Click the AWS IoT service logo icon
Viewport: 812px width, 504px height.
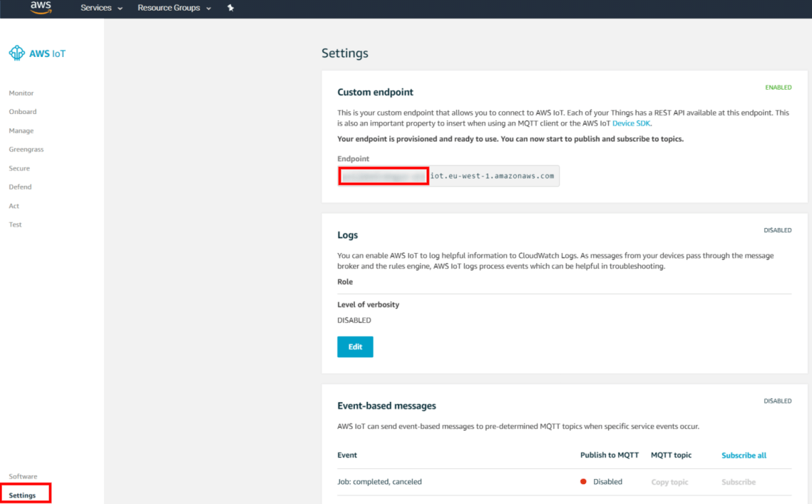point(16,53)
